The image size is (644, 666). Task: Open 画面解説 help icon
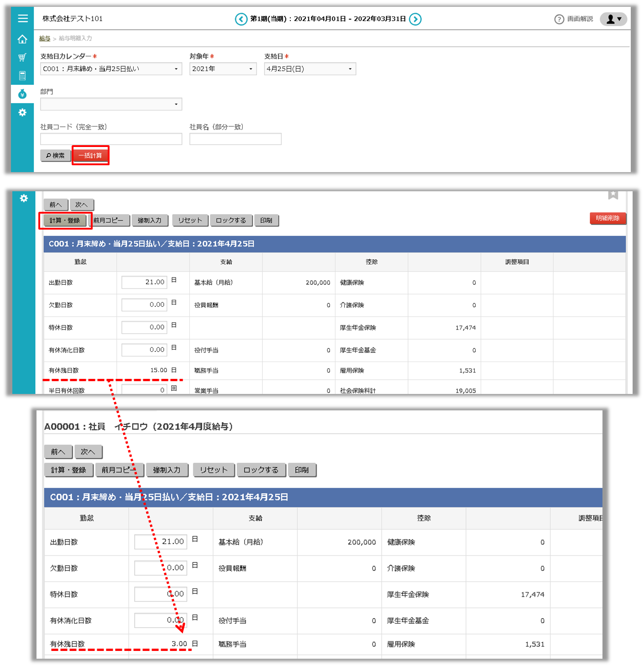(559, 19)
